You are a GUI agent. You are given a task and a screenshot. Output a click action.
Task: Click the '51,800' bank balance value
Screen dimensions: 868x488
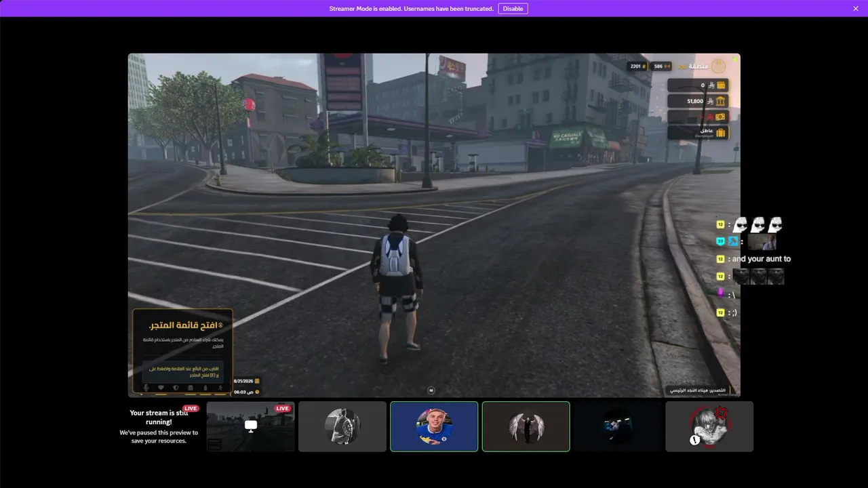[x=695, y=101]
